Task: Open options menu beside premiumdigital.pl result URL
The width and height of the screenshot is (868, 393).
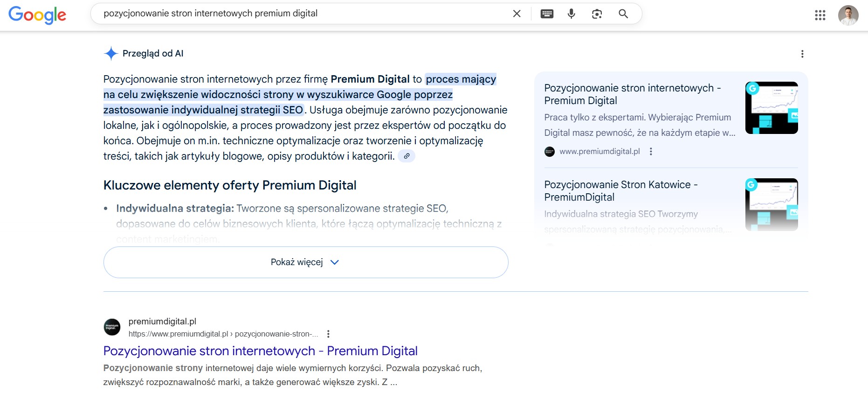Action: (328, 334)
